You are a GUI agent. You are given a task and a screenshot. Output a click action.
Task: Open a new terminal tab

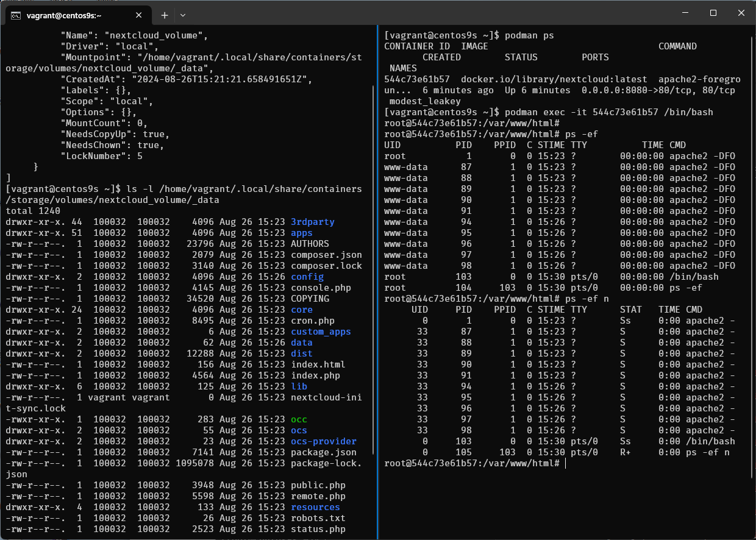[x=164, y=15]
